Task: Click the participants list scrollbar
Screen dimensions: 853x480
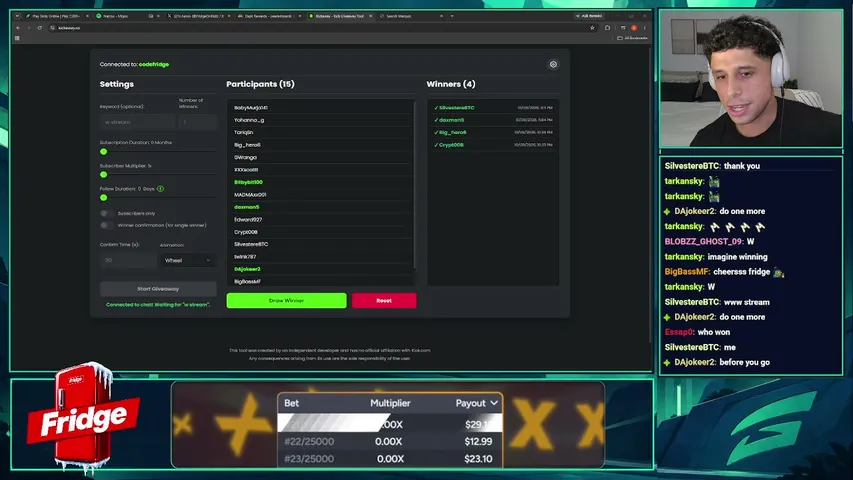Action: 415,185
